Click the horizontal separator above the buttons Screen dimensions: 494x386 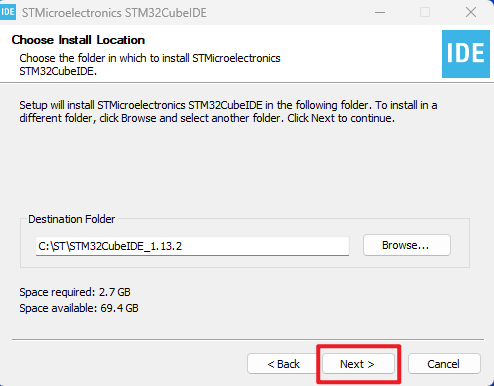coord(248,340)
